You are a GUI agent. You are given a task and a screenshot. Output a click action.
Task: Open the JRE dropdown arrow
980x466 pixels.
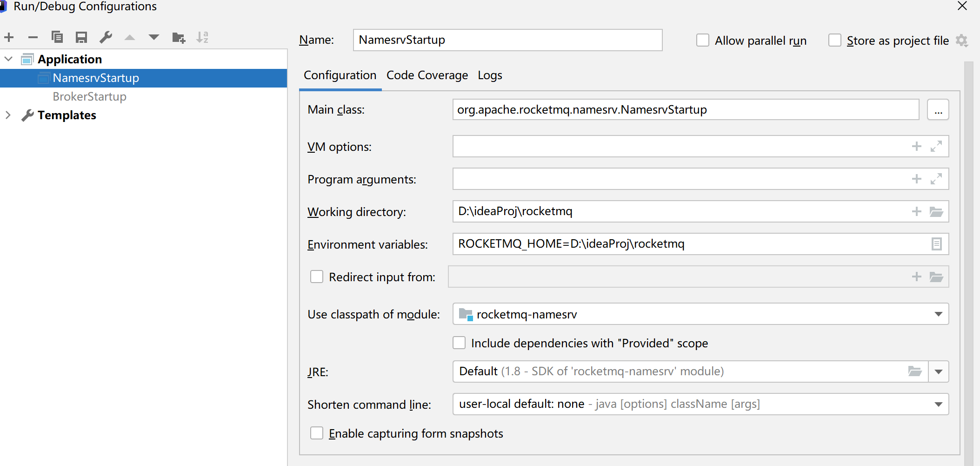point(939,371)
